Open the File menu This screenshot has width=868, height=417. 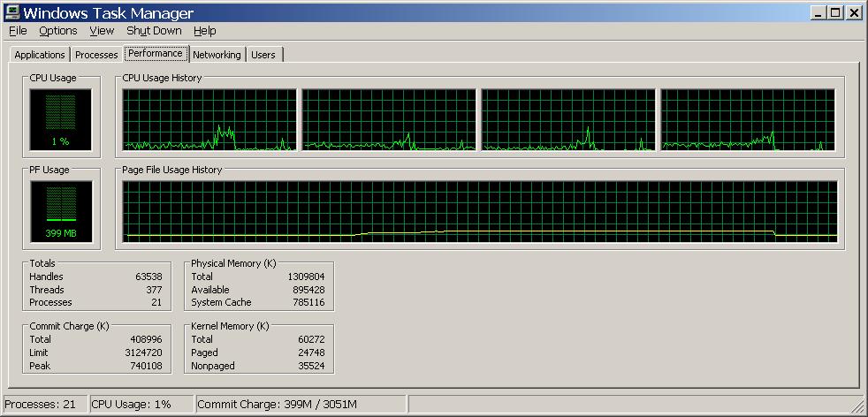point(18,31)
